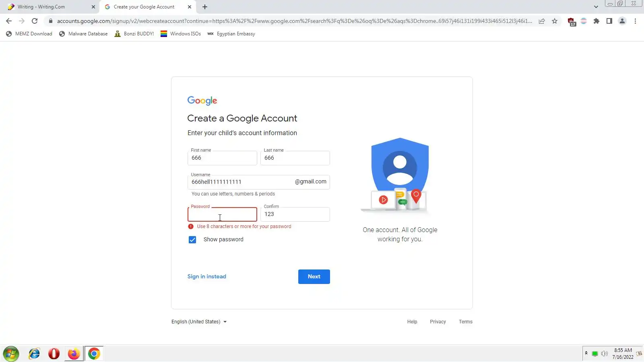
Task: Click the browser forward arrow
Action: pyautogui.click(x=22, y=21)
